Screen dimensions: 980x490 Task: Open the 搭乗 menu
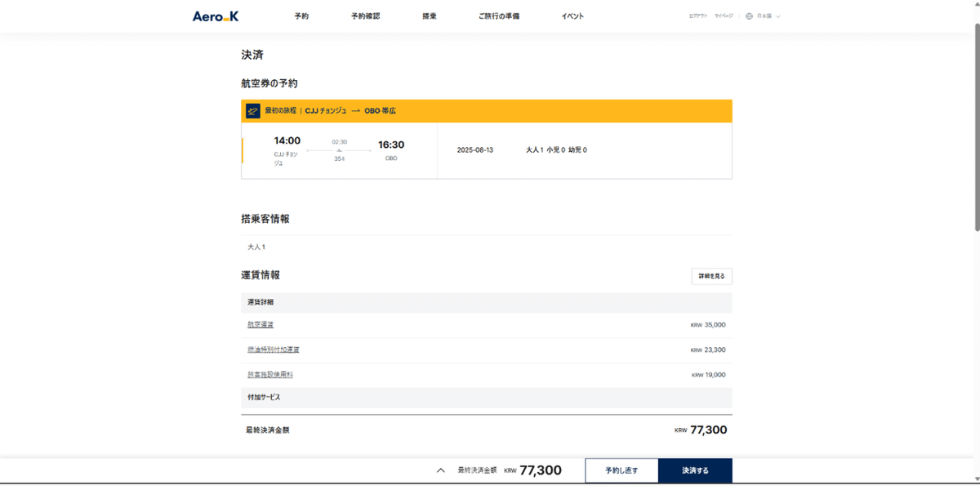click(x=430, y=16)
